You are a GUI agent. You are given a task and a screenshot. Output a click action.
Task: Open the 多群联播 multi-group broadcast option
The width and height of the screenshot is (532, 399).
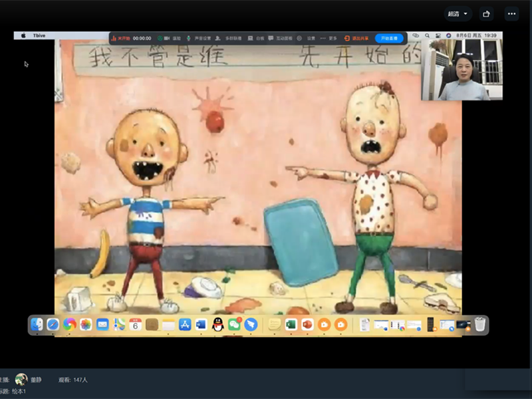(229, 39)
